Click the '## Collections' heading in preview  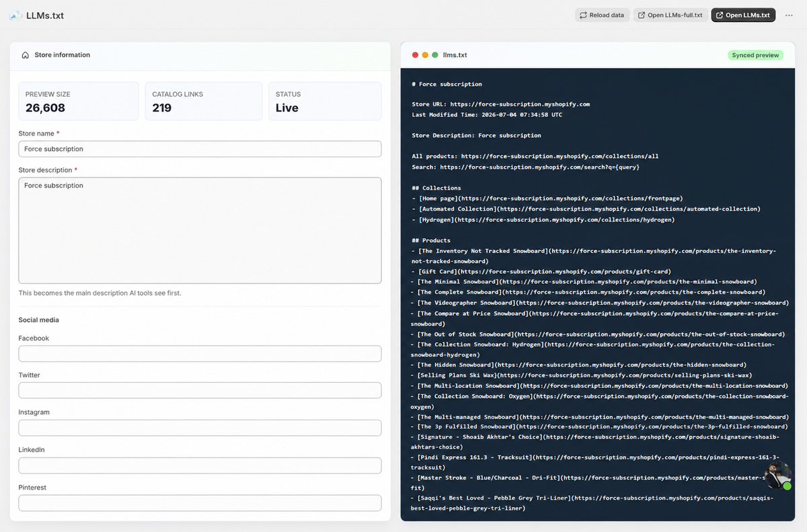click(436, 188)
